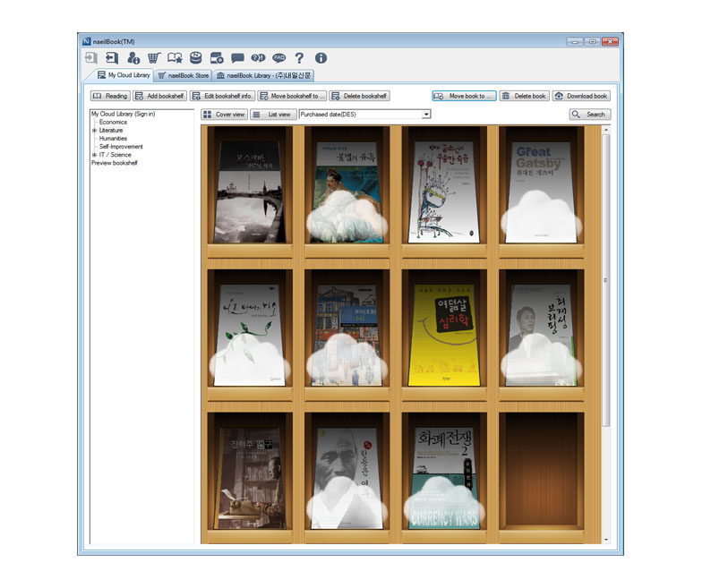Click the speech bubble message icon
This screenshot has width=711, height=588.
[x=237, y=58]
